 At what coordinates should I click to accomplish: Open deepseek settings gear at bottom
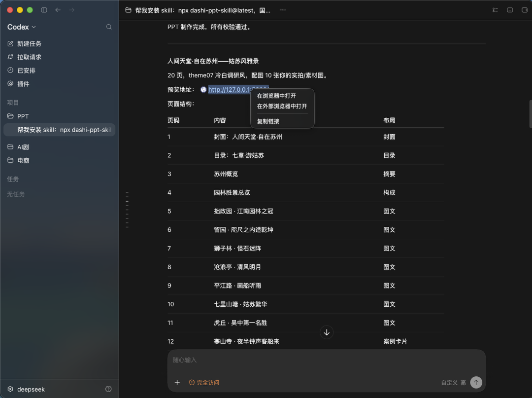tap(10, 389)
